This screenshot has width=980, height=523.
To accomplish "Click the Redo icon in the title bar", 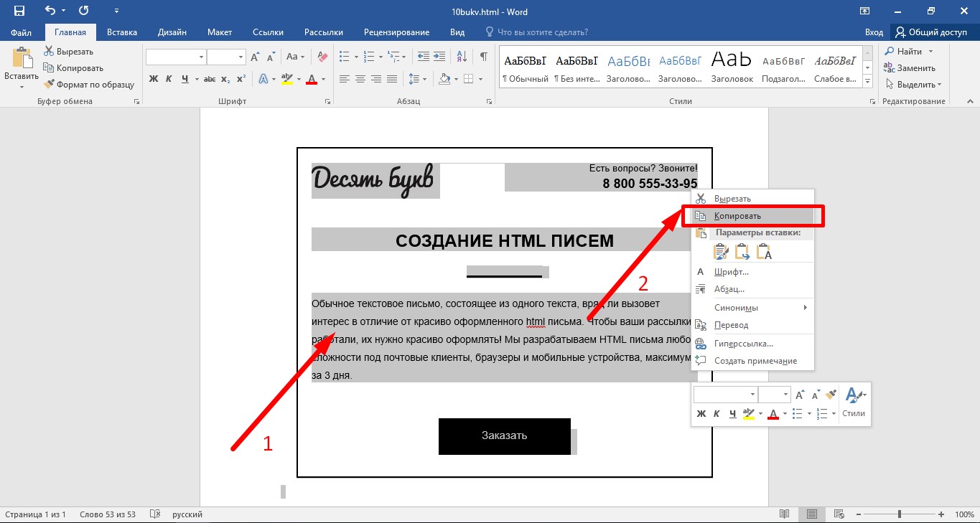I will (x=83, y=11).
